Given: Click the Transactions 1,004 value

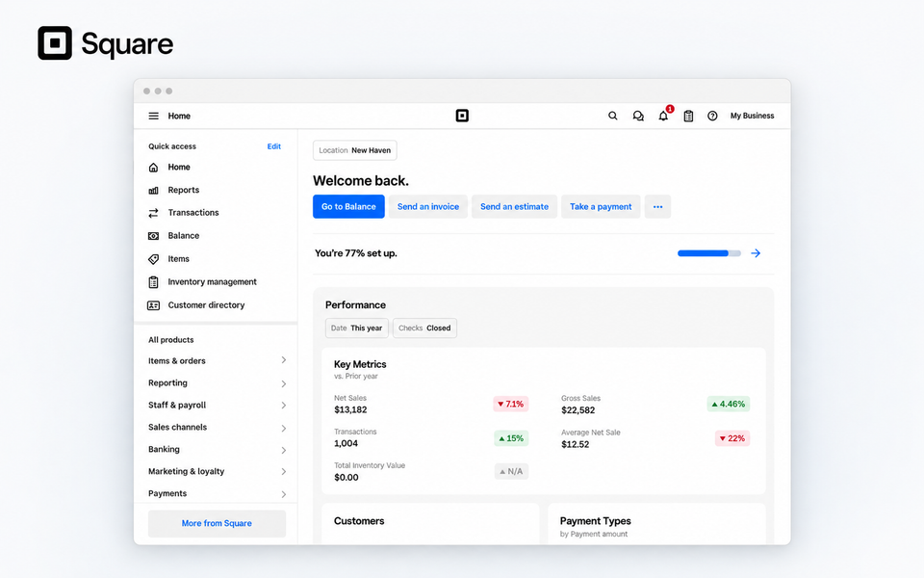Looking at the screenshot, I should click(346, 443).
